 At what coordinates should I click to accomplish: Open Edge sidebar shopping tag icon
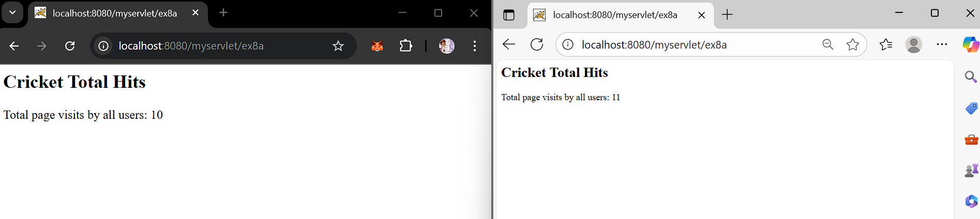click(x=971, y=108)
